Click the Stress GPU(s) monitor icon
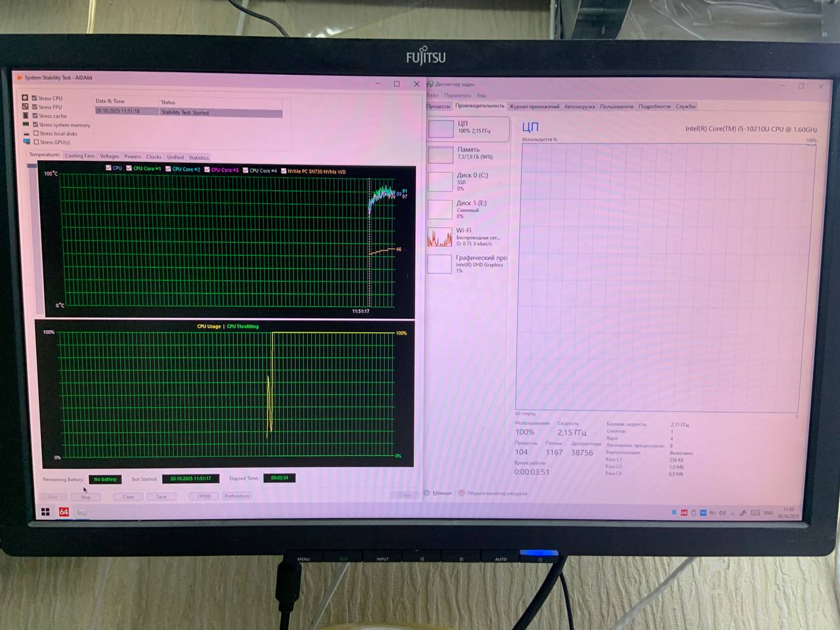The width and height of the screenshot is (840, 630). (26, 142)
